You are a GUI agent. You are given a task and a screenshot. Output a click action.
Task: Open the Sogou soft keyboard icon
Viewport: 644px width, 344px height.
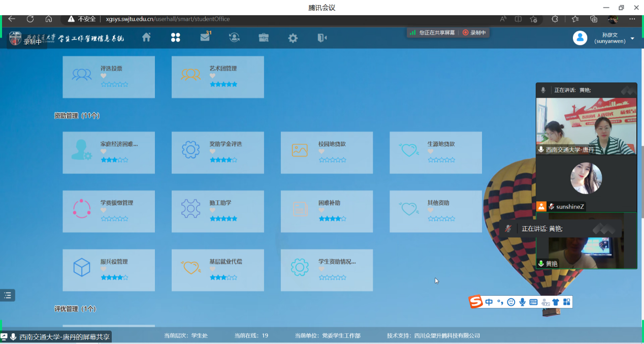pyautogui.click(x=533, y=302)
